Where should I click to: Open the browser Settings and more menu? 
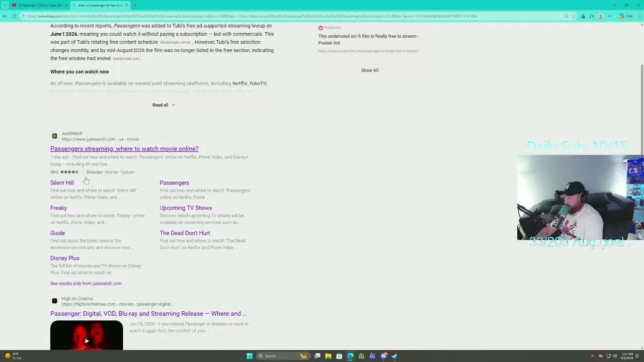tap(609, 16)
